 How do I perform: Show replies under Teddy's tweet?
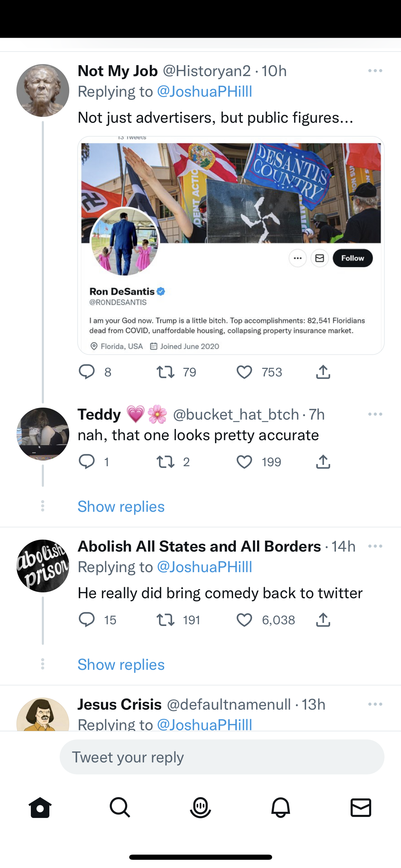point(121,507)
